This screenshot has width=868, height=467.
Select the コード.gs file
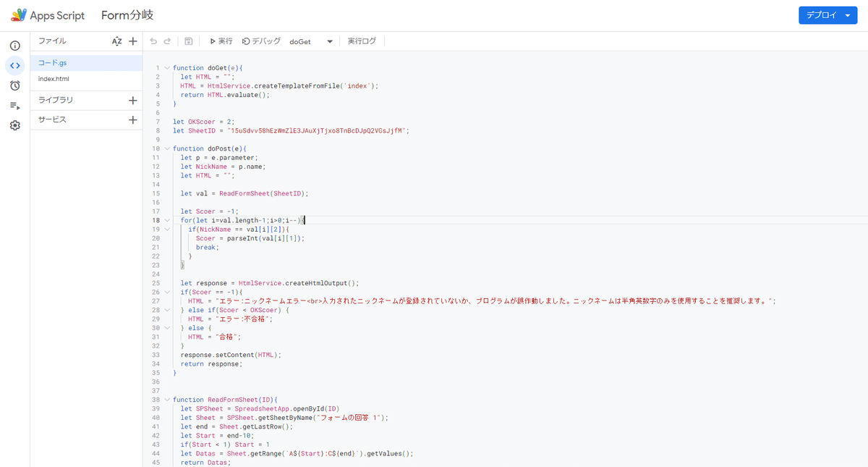(86, 63)
